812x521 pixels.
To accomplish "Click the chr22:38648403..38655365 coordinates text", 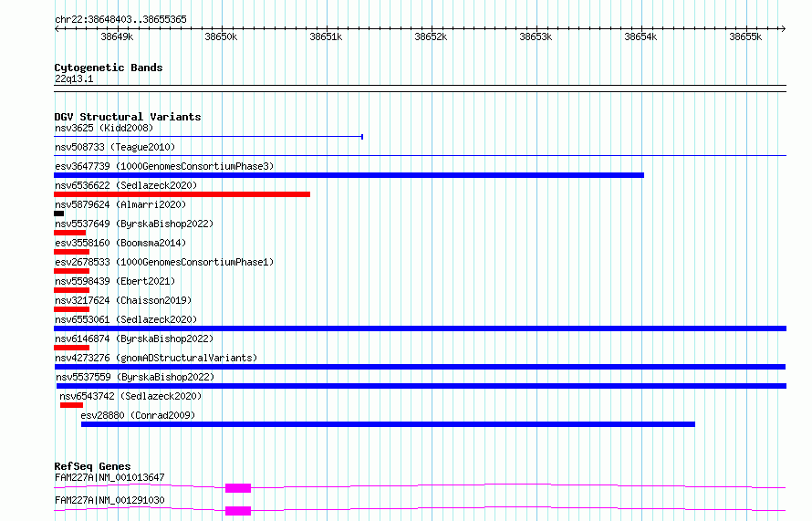I will [120, 20].
